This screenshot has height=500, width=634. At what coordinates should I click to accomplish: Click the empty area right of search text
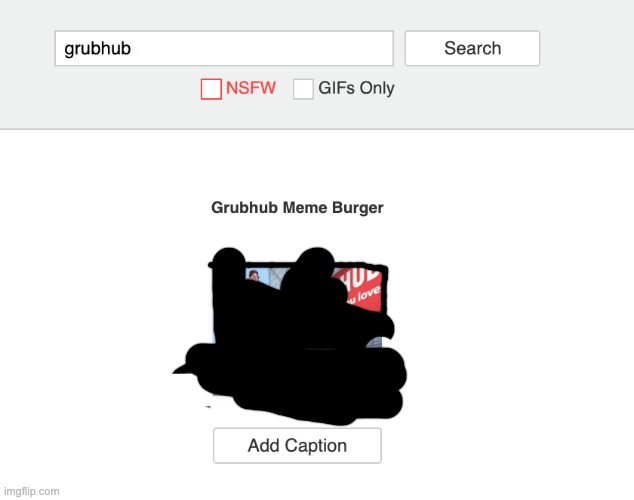pyautogui.click(x=263, y=49)
